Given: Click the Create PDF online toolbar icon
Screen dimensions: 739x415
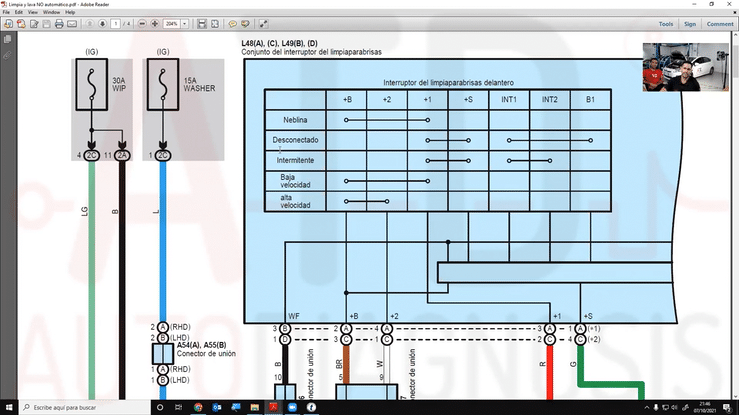Looking at the screenshot, I should click(x=8, y=24).
